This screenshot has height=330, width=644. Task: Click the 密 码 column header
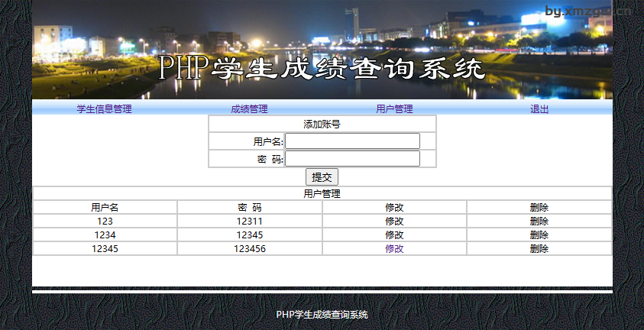coord(250,208)
